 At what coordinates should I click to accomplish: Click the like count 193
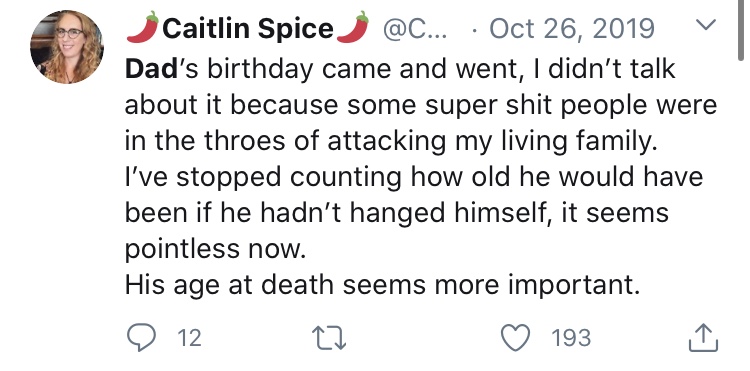571,338
